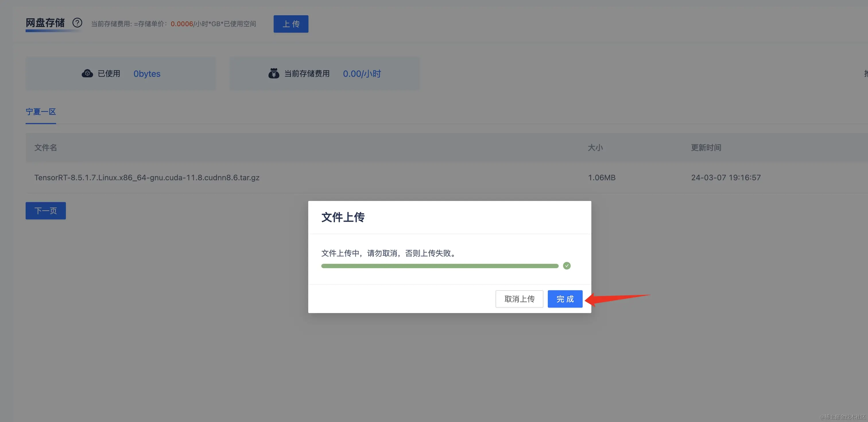Click the 0.00/小时 storage cost value
The width and height of the screenshot is (868, 422).
362,74
